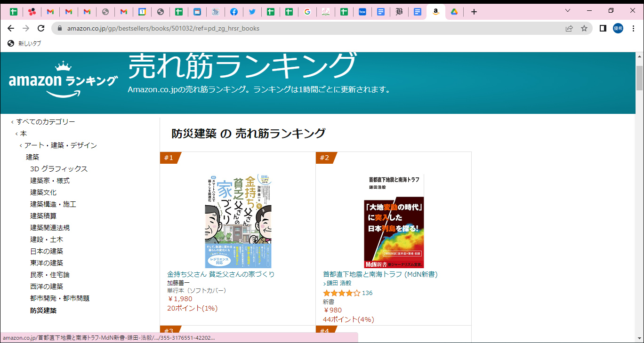Navigate back using the back arrow
Viewport: 644px width, 343px height.
[11, 28]
